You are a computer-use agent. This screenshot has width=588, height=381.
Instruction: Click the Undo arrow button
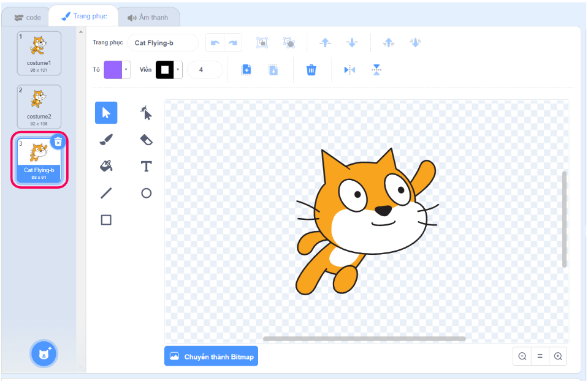pos(215,43)
